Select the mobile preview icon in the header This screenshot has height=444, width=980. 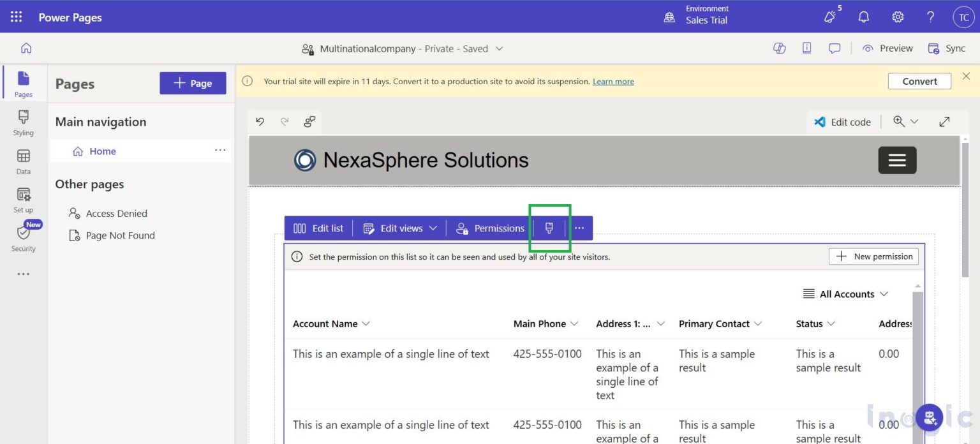click(806, 48)
